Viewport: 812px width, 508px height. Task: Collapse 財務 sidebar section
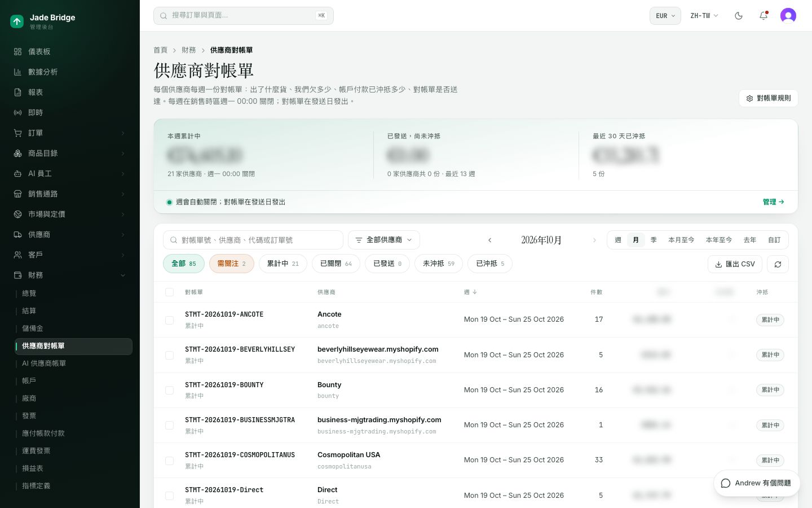(70, 275)
